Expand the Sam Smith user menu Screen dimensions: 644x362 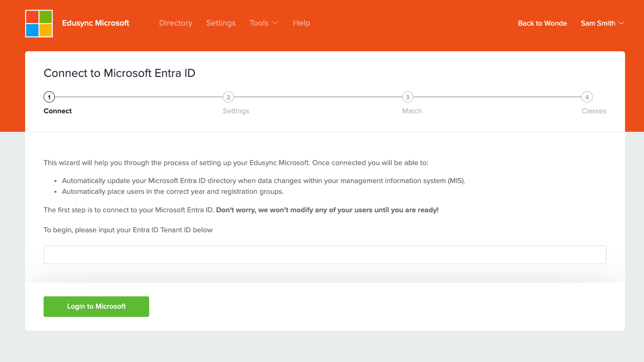coord(602,23)
